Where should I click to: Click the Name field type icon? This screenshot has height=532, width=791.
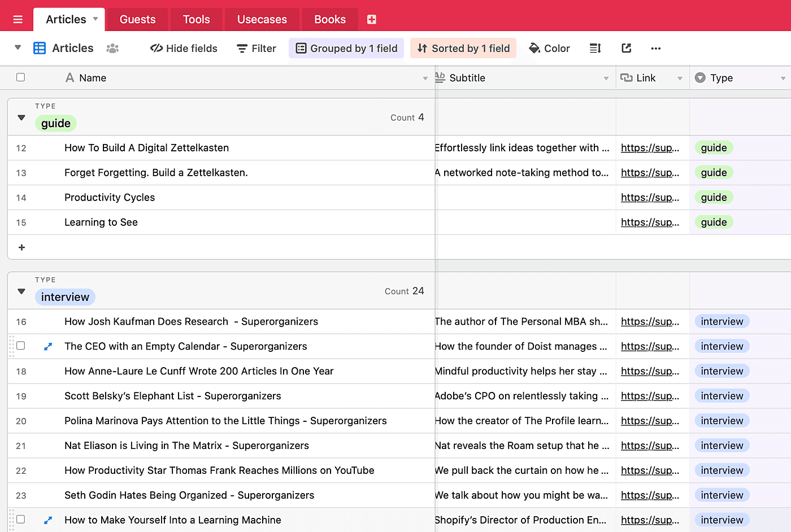coord(69,77)
